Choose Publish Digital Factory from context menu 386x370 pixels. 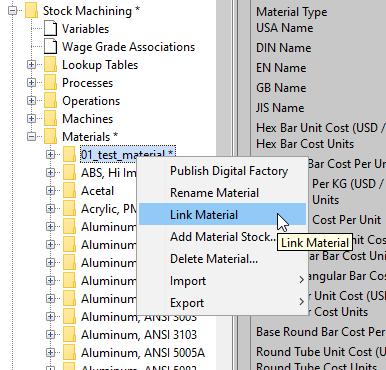click(x=222, y=171)
